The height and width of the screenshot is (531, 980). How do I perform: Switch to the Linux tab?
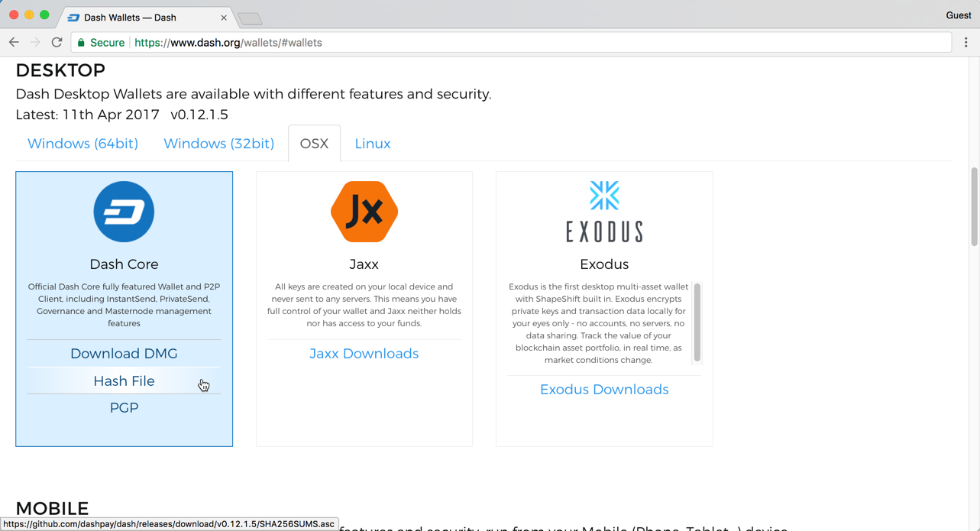pyautogui.click(x=373, y=144)
